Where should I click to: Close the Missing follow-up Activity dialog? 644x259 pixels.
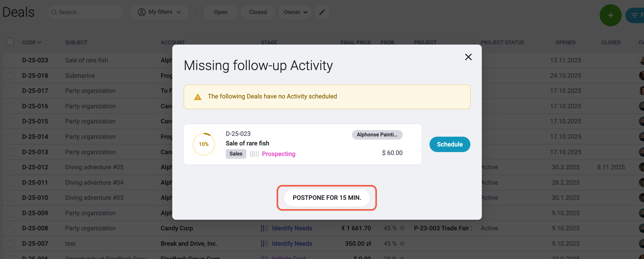point(468,57)
